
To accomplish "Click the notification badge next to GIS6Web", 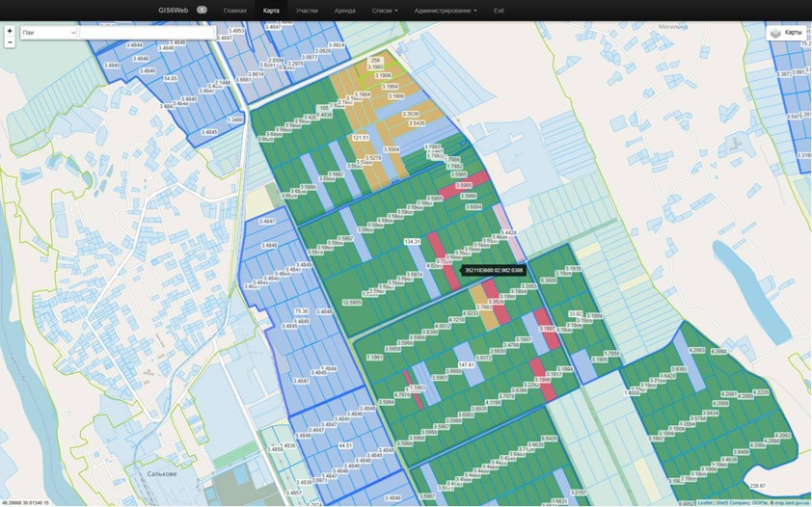I will coord(202,10).
